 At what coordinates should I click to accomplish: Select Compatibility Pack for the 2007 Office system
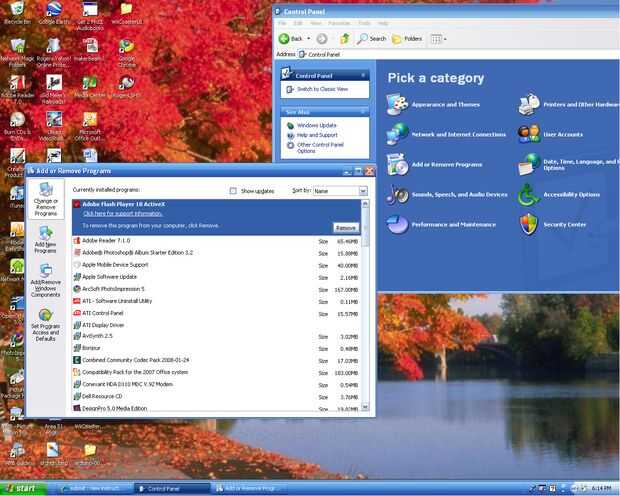(216, 373)
